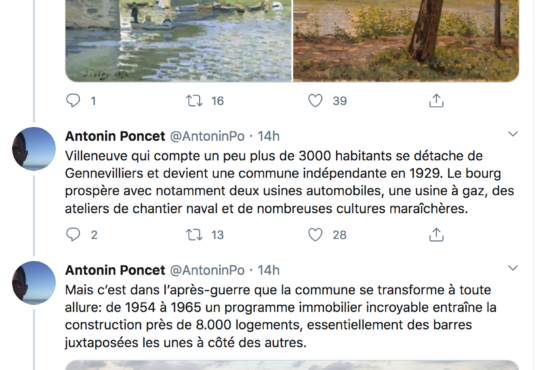Open the right tree landscape painting
The image size is (555, 370).
tap(406, 41)
